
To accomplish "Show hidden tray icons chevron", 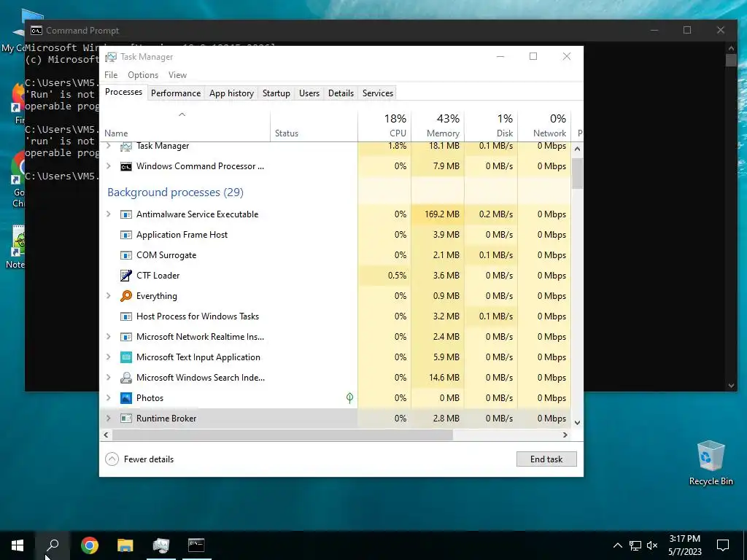I will click(x=617, y=545).
